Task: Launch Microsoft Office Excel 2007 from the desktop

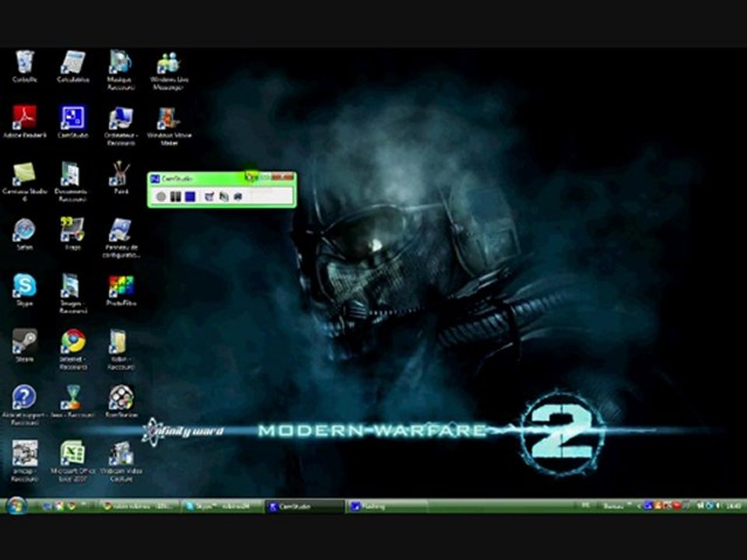Action: [x=73, y=461]
